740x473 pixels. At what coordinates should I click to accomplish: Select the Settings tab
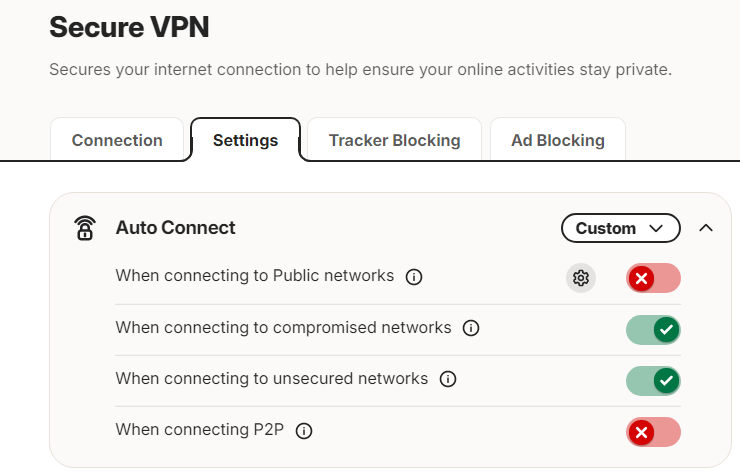pos(245,140)
